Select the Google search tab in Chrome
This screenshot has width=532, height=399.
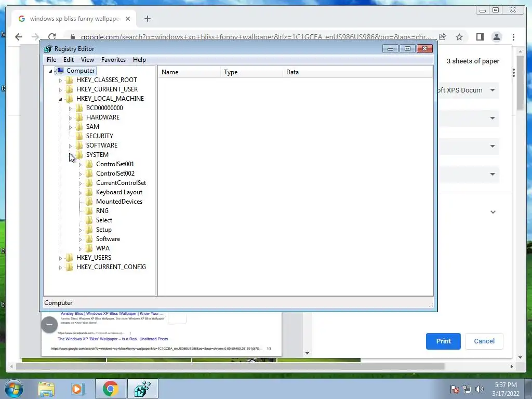(x=74, y=19)
